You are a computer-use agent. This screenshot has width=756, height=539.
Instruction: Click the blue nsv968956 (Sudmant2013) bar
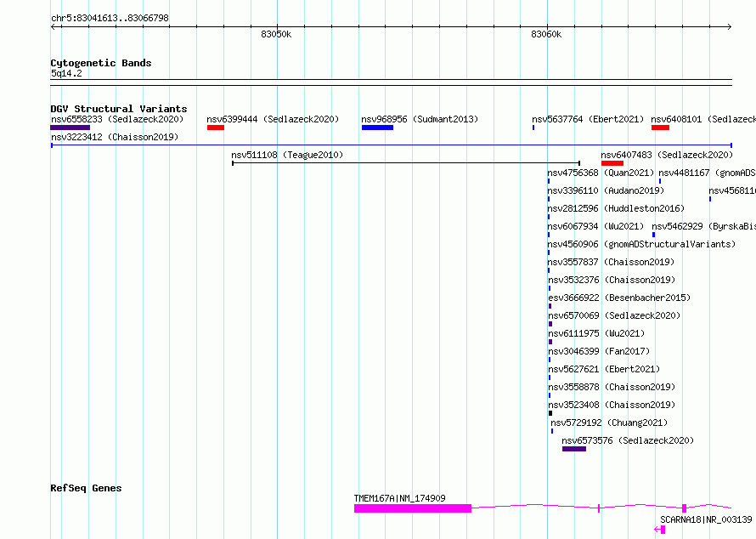click(377, 128)
